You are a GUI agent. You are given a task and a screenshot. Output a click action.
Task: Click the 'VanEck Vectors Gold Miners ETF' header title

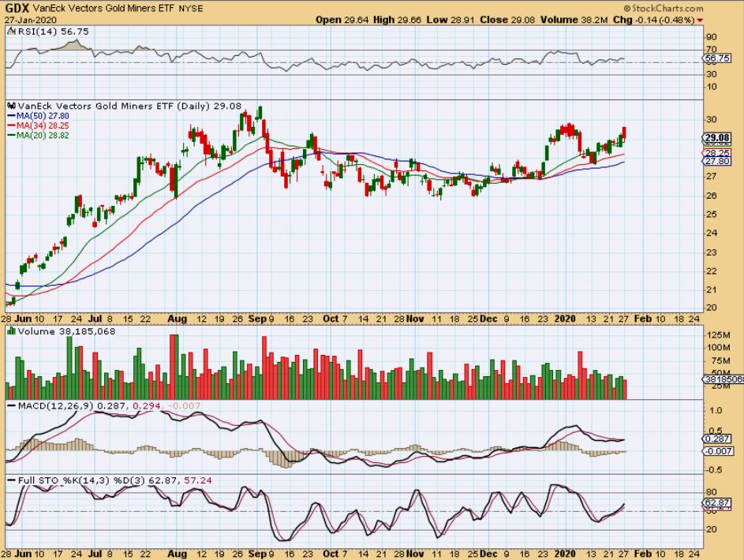[104, 9]
